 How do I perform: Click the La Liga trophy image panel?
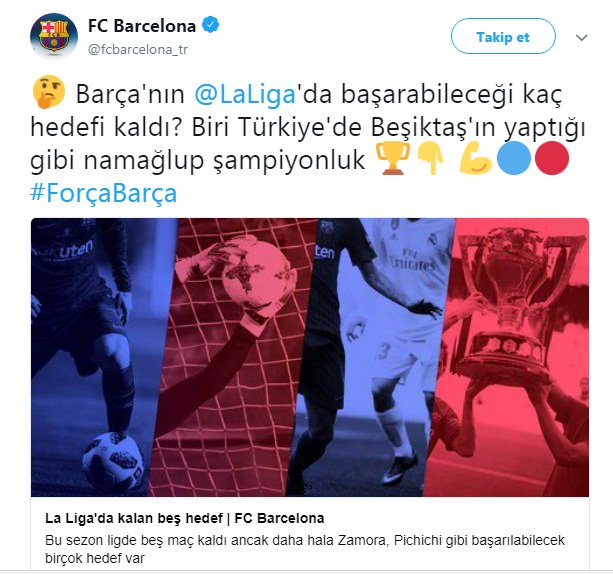(508, 357)
